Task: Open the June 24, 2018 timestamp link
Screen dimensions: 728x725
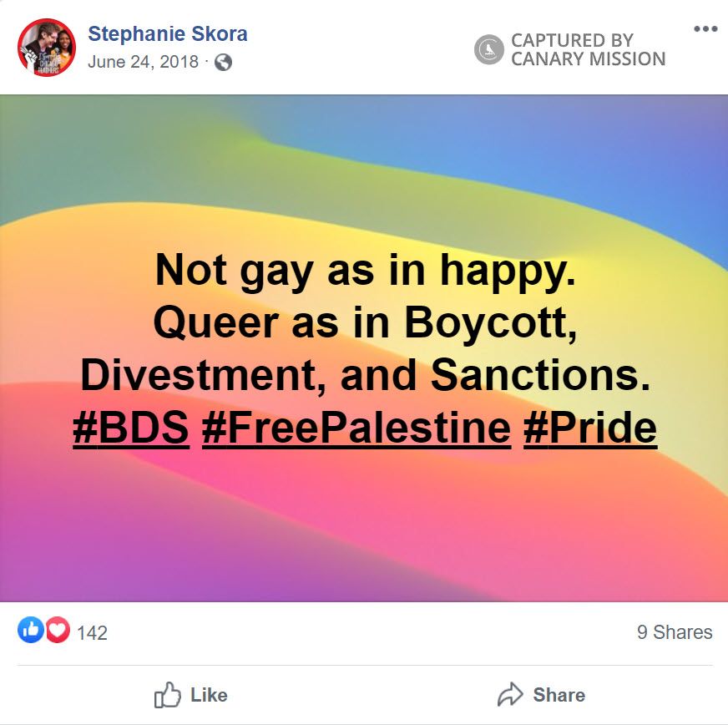Action: coord(143,62)
